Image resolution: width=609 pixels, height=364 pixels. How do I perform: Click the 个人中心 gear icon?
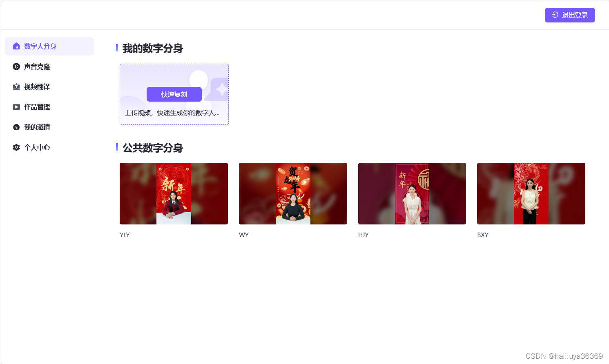[x=16, y=147]
